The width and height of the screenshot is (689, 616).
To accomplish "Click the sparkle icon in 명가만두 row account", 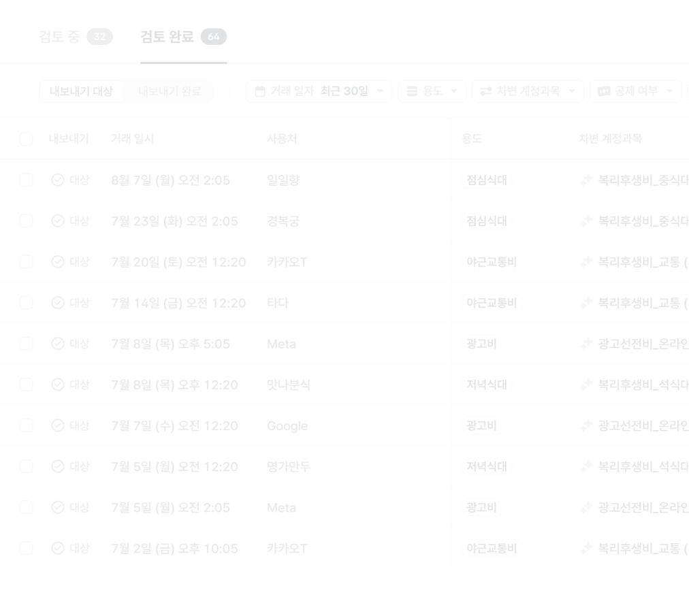I will (585, 466).
